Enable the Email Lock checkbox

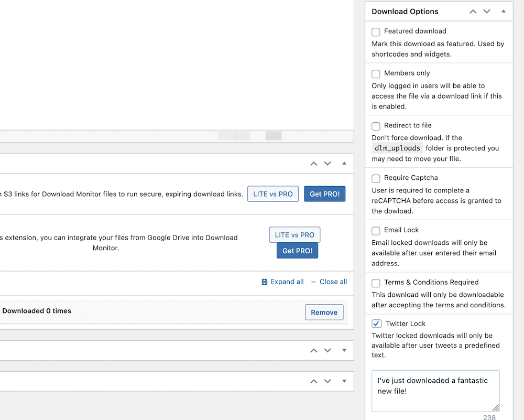tap(376, 231)
